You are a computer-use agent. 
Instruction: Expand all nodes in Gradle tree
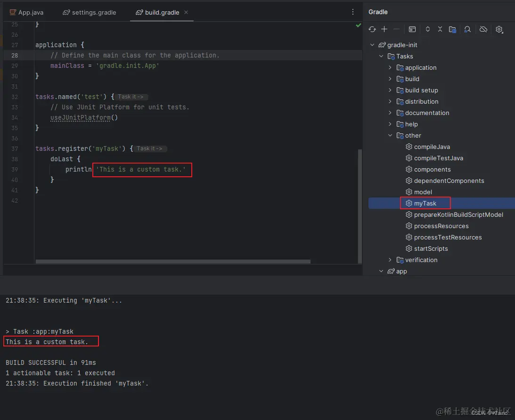[428, 29]
